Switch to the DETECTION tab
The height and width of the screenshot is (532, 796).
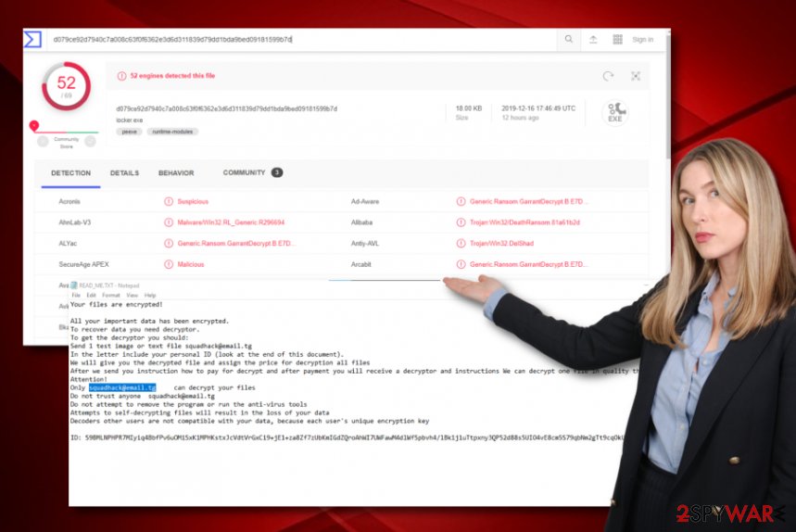pyautogui.click(x=71, y=173)
